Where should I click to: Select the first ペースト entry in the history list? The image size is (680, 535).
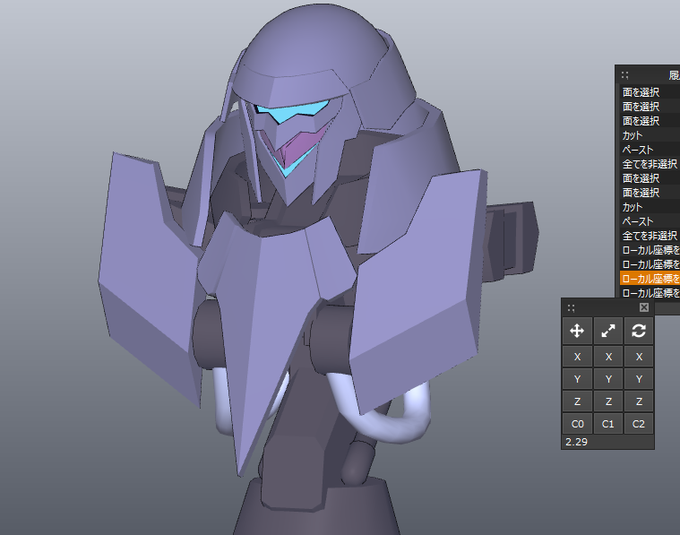(x=650, y=150)
